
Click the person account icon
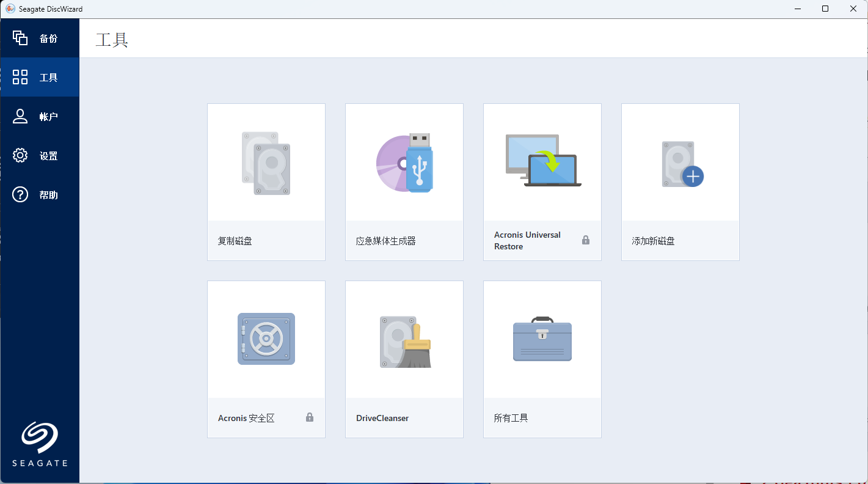tap(20, 116)
